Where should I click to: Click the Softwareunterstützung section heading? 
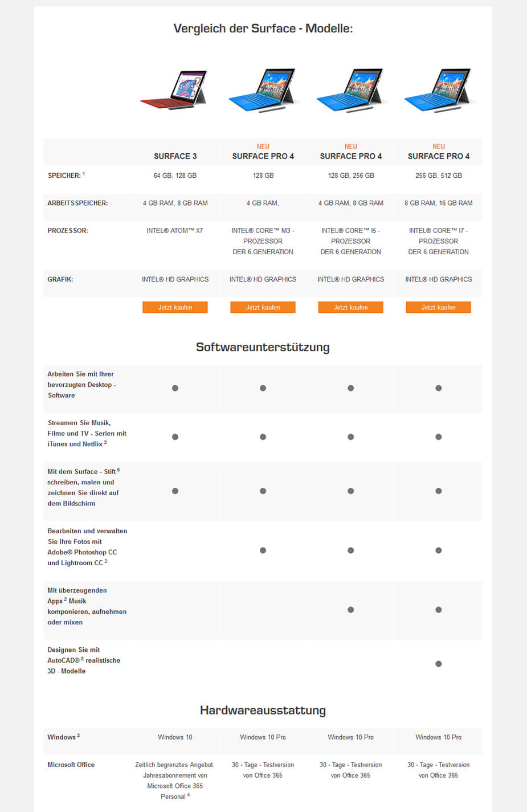click(263, 346)
